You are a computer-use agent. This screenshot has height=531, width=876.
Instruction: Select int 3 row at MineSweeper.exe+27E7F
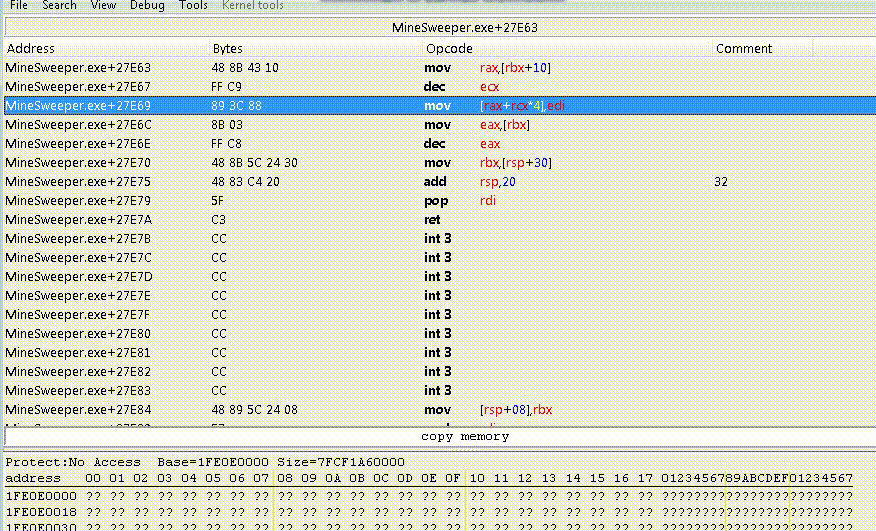pos(440,315)
